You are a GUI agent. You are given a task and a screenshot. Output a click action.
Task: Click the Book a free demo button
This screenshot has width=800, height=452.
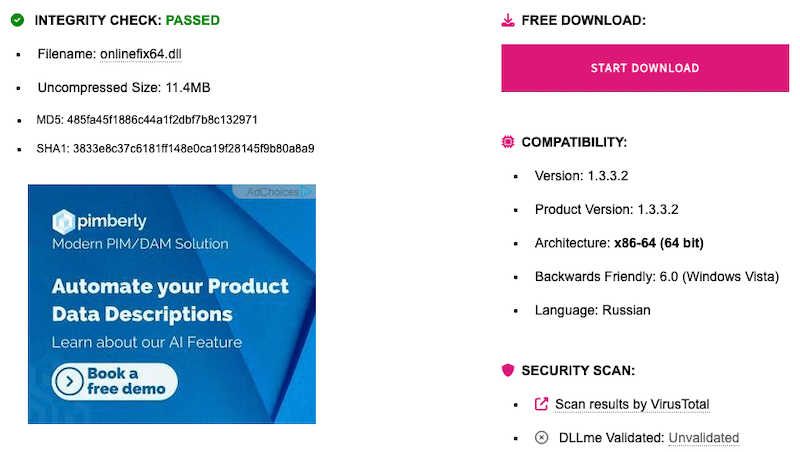point(115,380)
